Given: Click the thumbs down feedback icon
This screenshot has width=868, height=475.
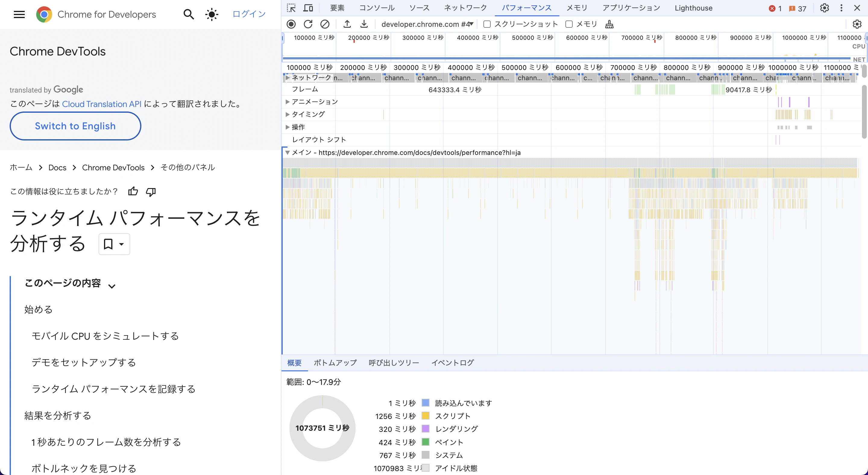Looking at the screenshot, I should pyautogui.click(x=151, y=192).
